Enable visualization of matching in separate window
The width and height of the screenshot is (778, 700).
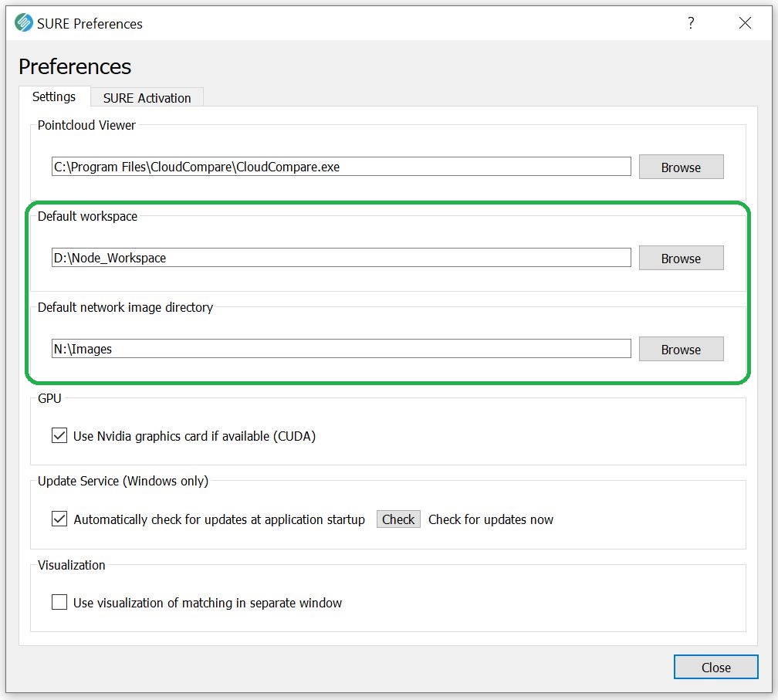point(59,602)
